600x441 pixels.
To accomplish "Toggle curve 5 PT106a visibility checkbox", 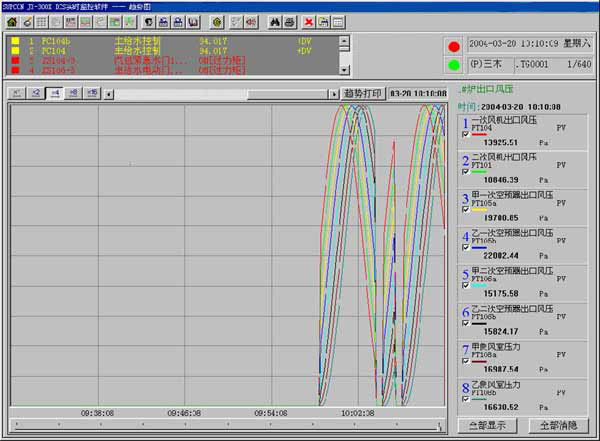I will 466,285.
